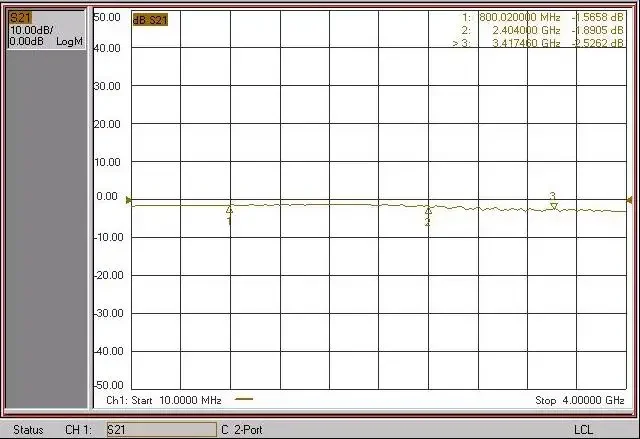The width and height of the screenshot is (640, 439).
Task: Select the S21 trace in left panel
Action: (x=19, y=18)
